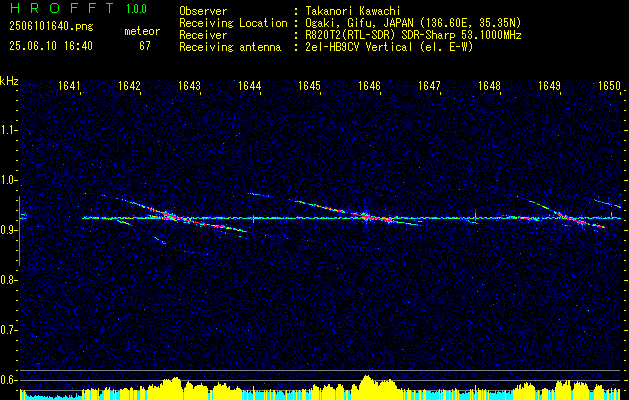Click the 0.6 kHz frequency label

pyautogui.click(x=8, y=380)
